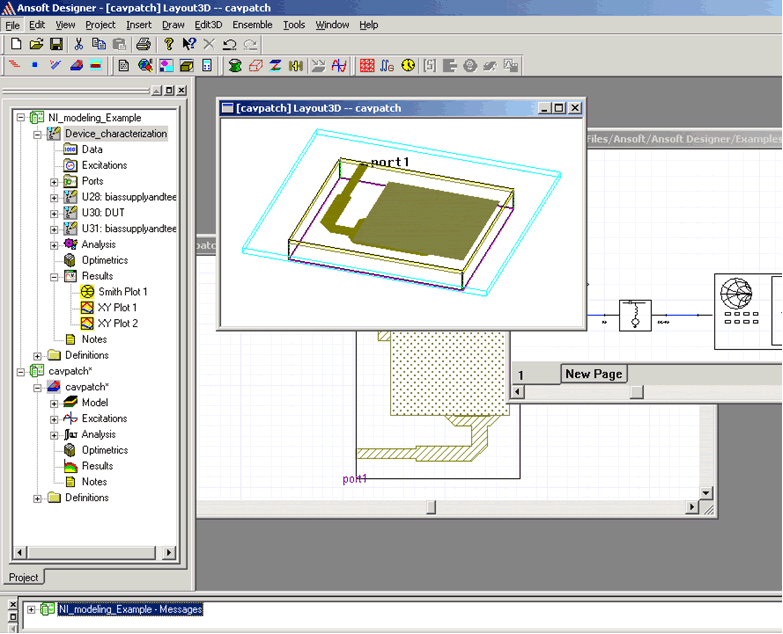Open the Ensemble menu
Viewport: 783px width, 634px height.
tap(252, 25)
